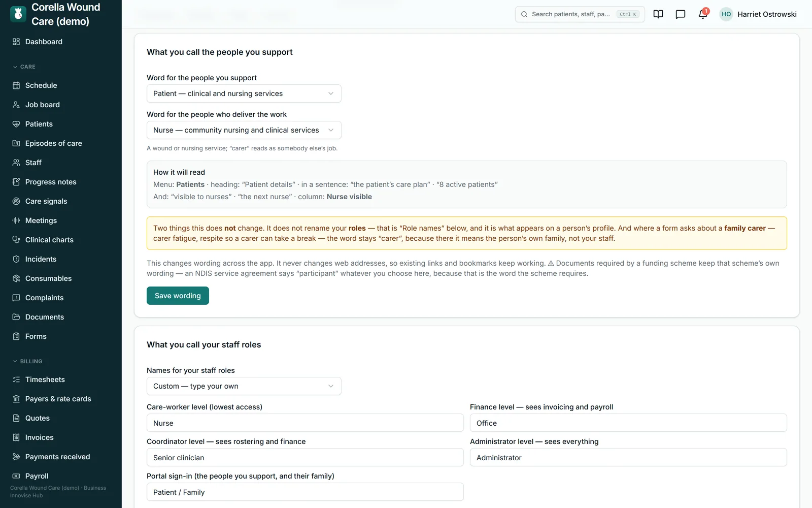Click the Consumables box icon
The height and width of the screenshot is (508, 812).
coord(16,278)
